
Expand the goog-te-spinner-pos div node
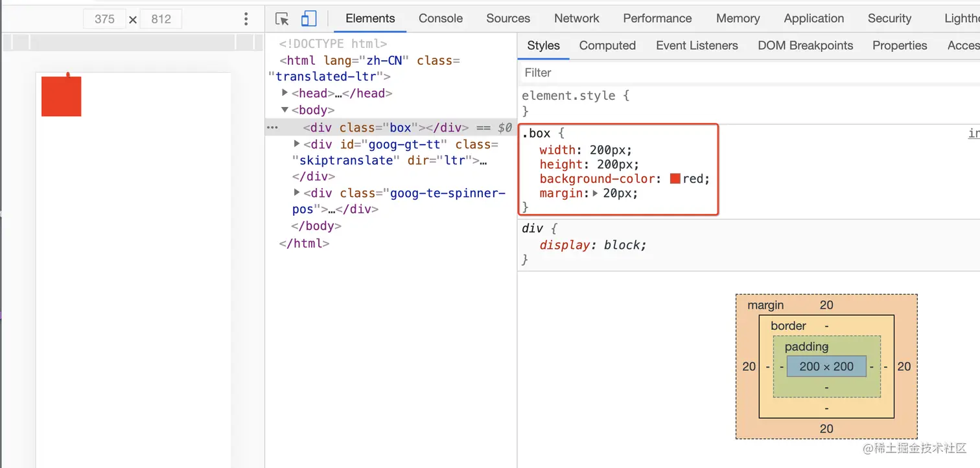(x=297, y=193)
